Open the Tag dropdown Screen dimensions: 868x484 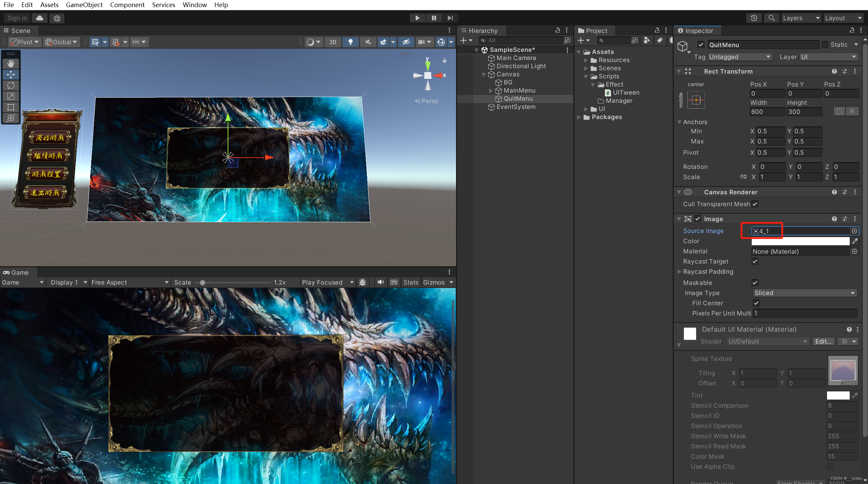tap(740, 57)
